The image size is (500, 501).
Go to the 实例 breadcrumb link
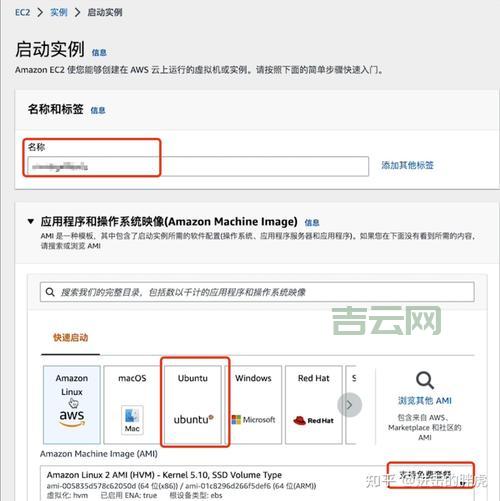59,13
